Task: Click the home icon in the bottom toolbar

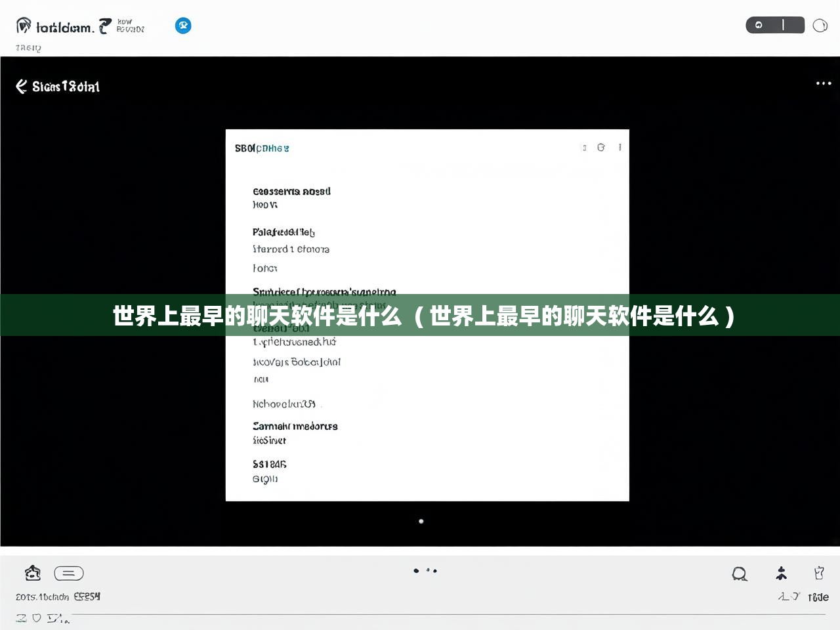Action: pyautogui.click(x=33, y=573)
